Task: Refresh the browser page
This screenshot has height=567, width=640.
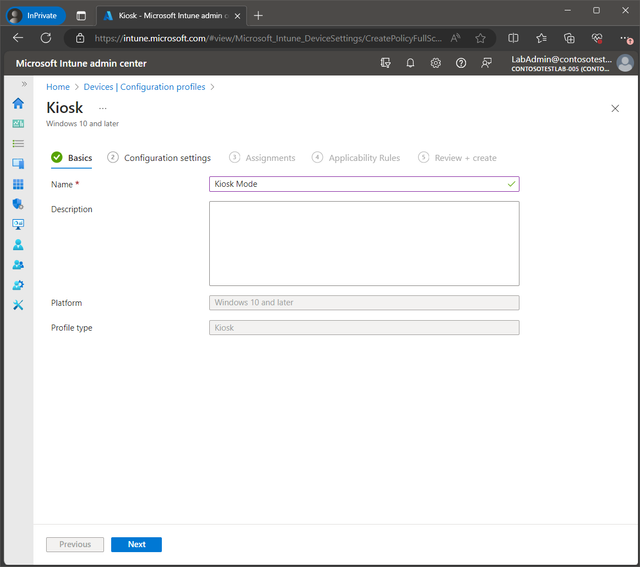Action: 46,38
